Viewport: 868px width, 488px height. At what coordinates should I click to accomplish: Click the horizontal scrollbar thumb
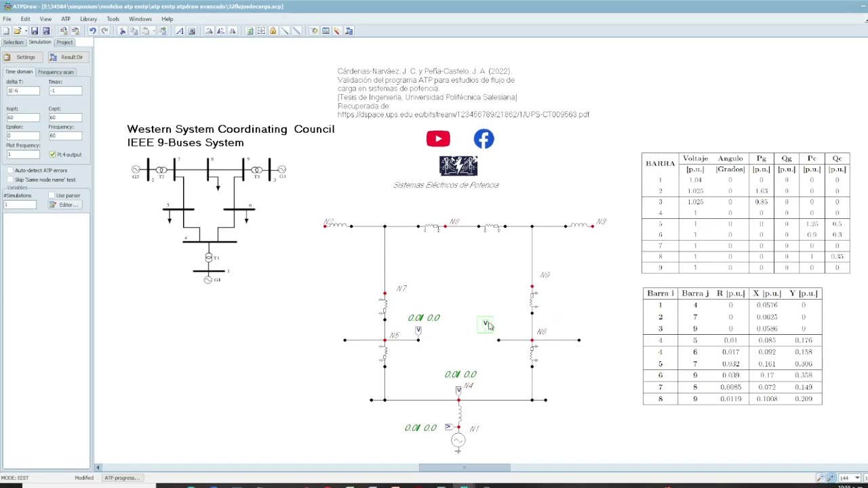[x=465, y=467]
